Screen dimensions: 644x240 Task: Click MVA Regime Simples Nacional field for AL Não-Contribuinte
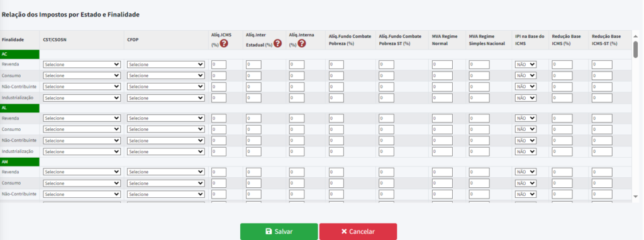(x=479, y=140)
